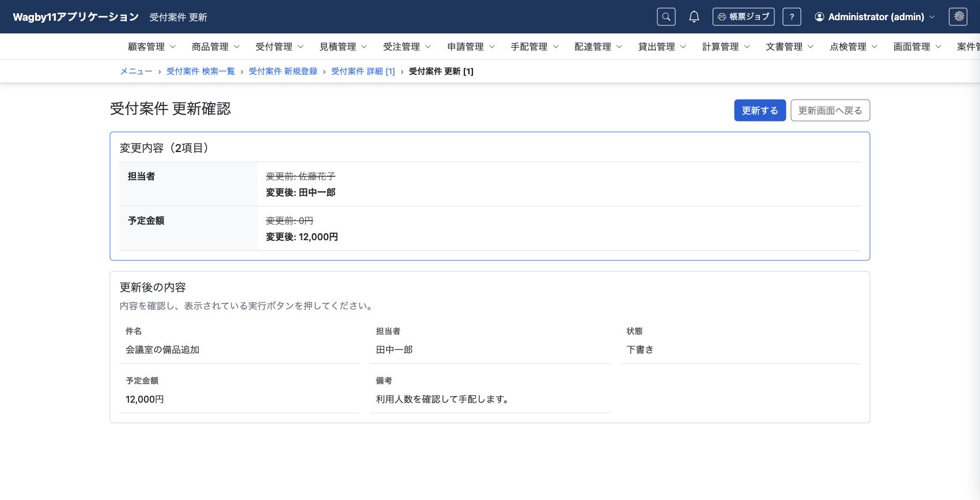Open the 配達管理 dropdown menu
The width and height of the screenshot is (980, 500).
pyautogui.click(x=598, y=47)
